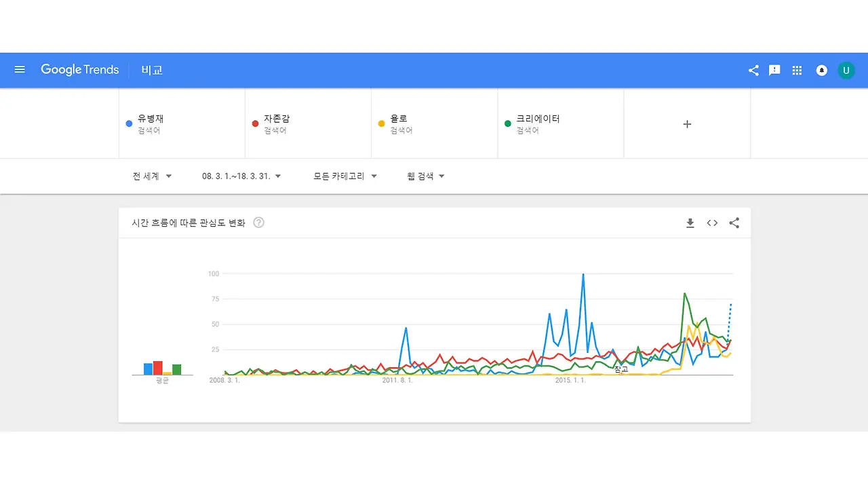Open help for the interest chart
Image resolution: width=868 pixels, height=488 pixels.
[258, 222]
